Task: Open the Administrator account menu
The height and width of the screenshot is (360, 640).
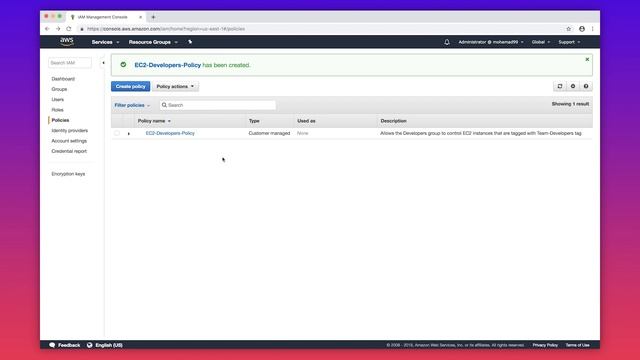Action: [491, 42]
